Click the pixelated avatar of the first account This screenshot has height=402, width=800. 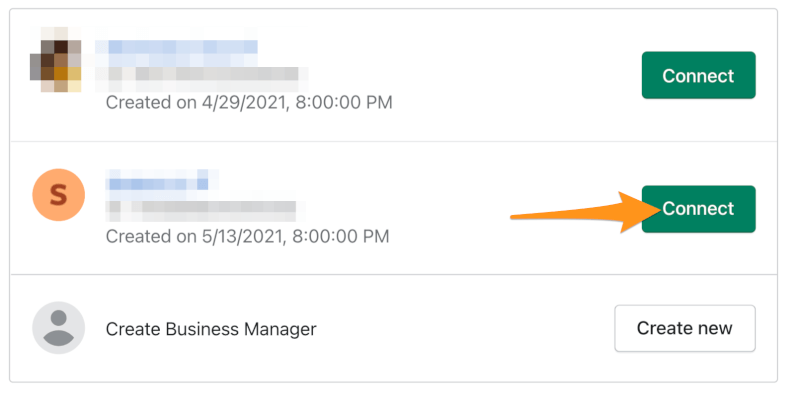point(56,60)
